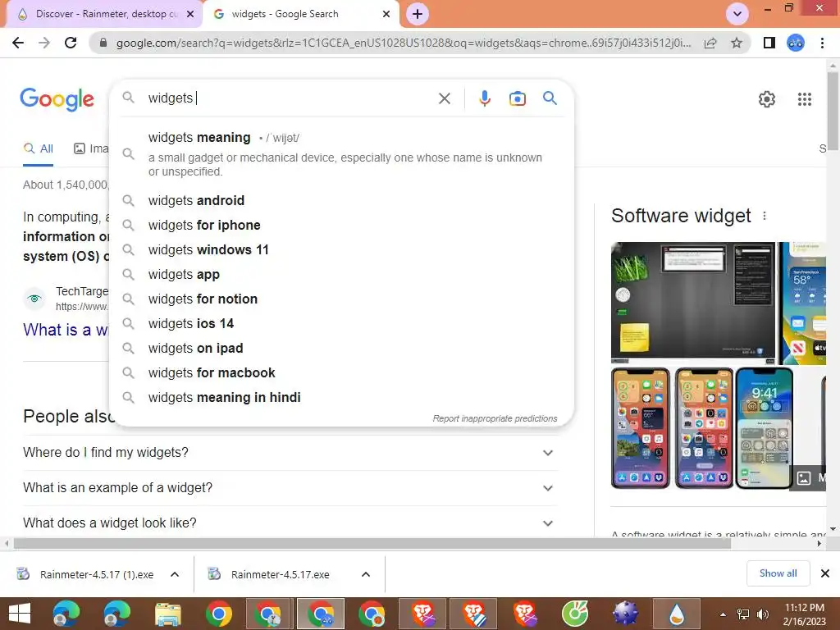Choose the widgets for macbook suggestion
The height and width of the screenshot is (630, 840).
[341, 373]
